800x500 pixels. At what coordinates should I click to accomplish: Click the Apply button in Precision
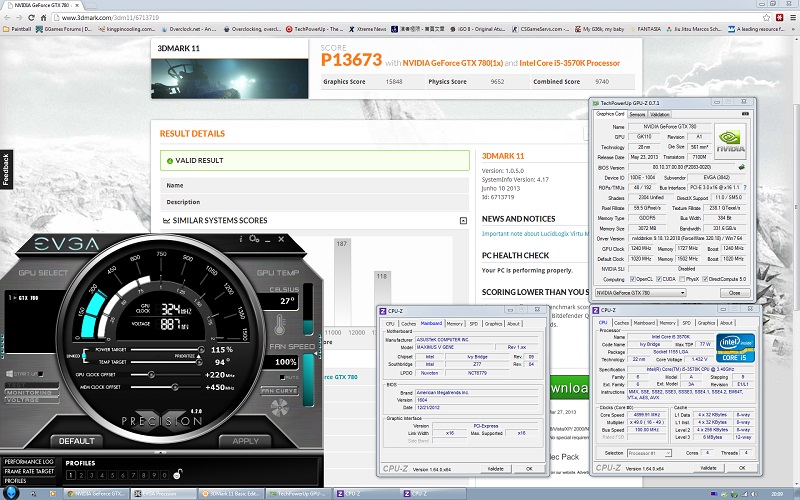(245, 441)
